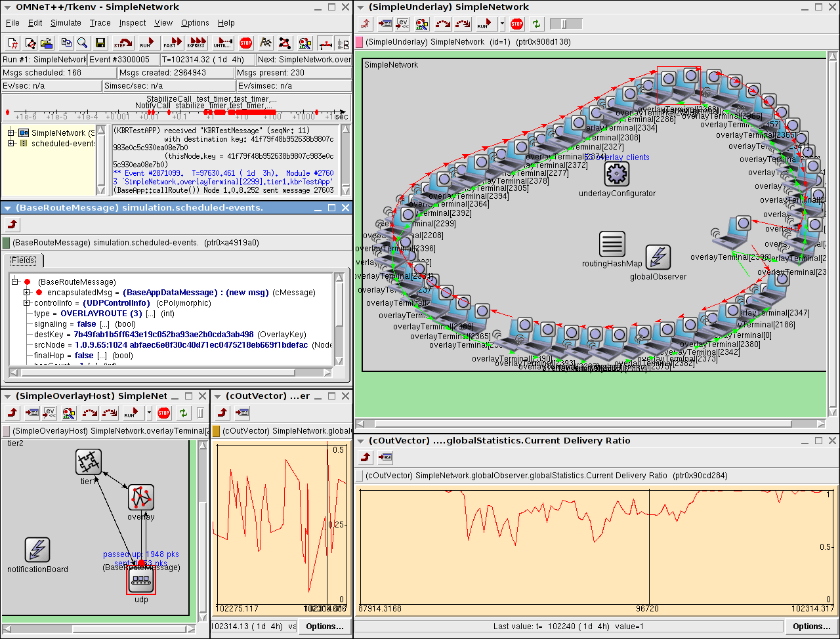Click the 'type = OVERLAYROUTE (3)' field row

coord(104,313)
